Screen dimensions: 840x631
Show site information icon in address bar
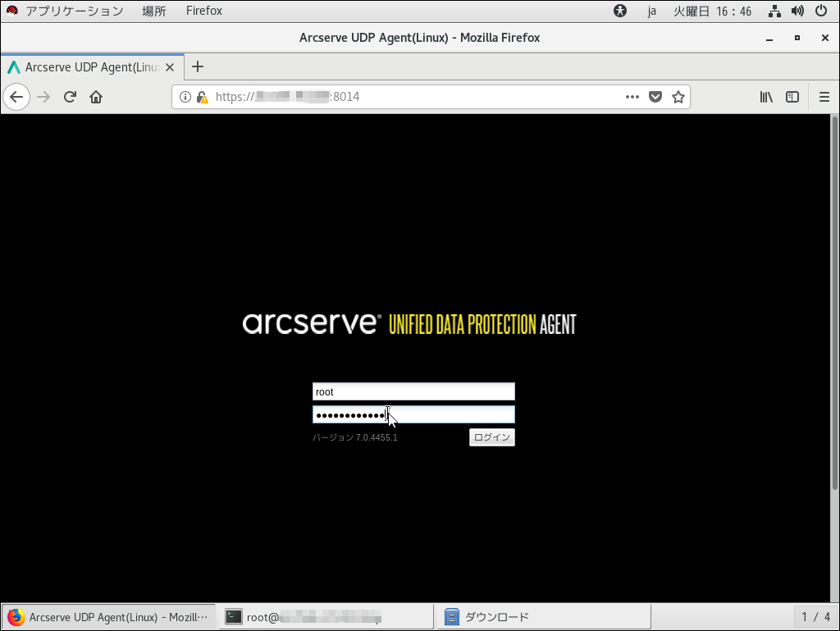pyautogui.click(x=185, y=97)
